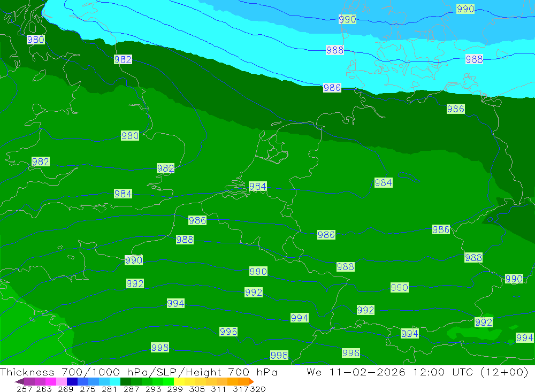Image resolution: width=535 pixels, height=392 pixels.
Task: Click the legend value 257
Action: (x=24, y=389)
